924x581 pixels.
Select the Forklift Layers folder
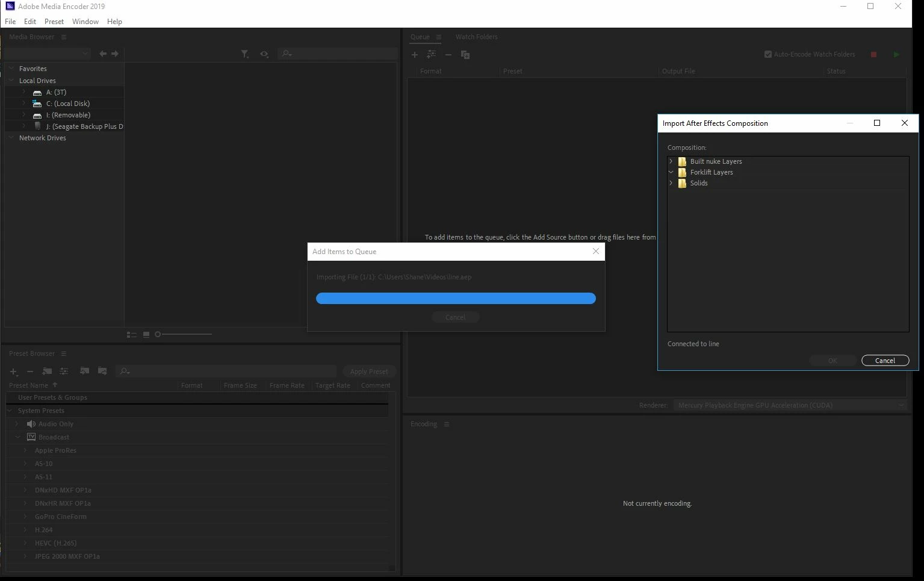pos(712,172)
